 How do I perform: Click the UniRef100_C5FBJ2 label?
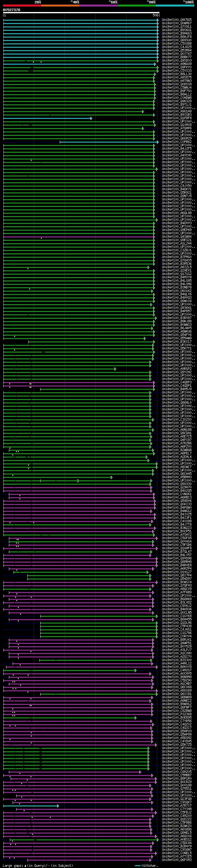point(176,813)
